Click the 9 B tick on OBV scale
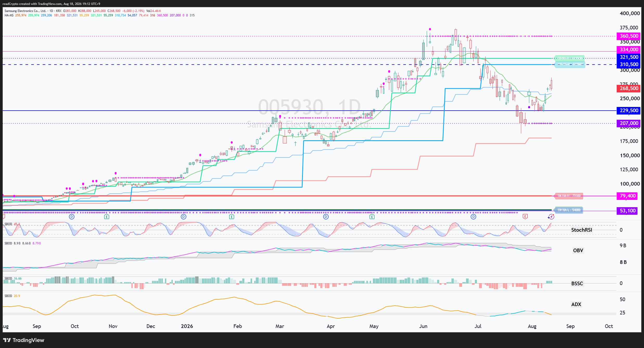Screen dimensions: 644x348 pyautogui.click(x=623, y=245)
